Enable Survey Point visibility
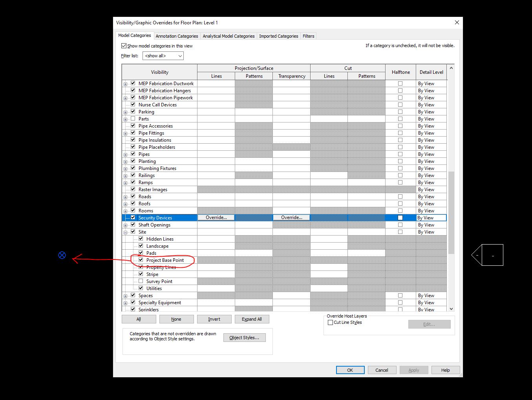This screenshot has width=532, height=400. [x=141, y=281]
